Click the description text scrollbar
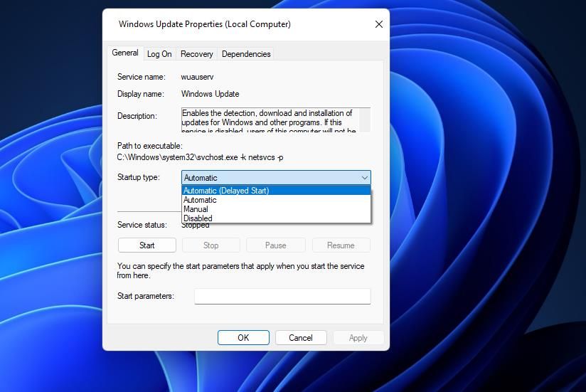 (x=365, y=120)
